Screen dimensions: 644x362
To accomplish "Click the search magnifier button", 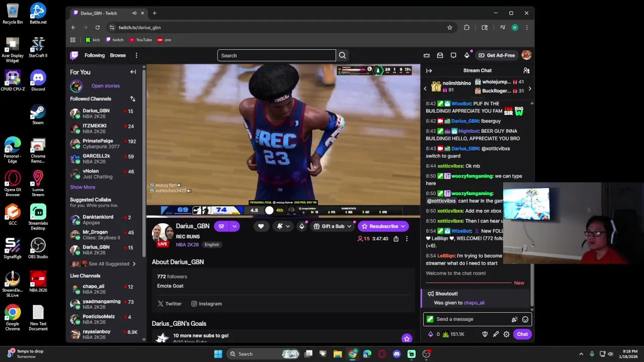I will pos(342,55).
